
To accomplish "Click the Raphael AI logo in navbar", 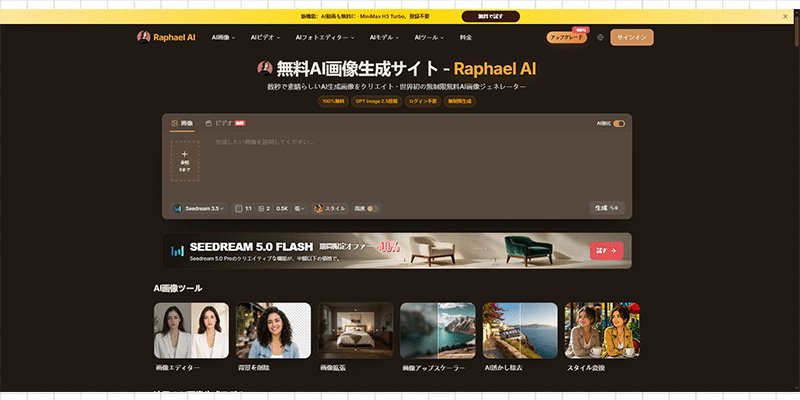I will [166, 37].
